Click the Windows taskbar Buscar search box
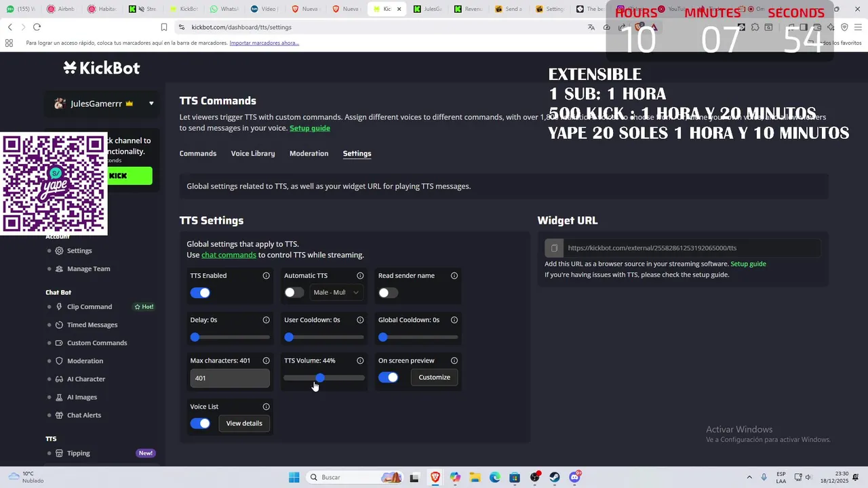 (356, 477)
